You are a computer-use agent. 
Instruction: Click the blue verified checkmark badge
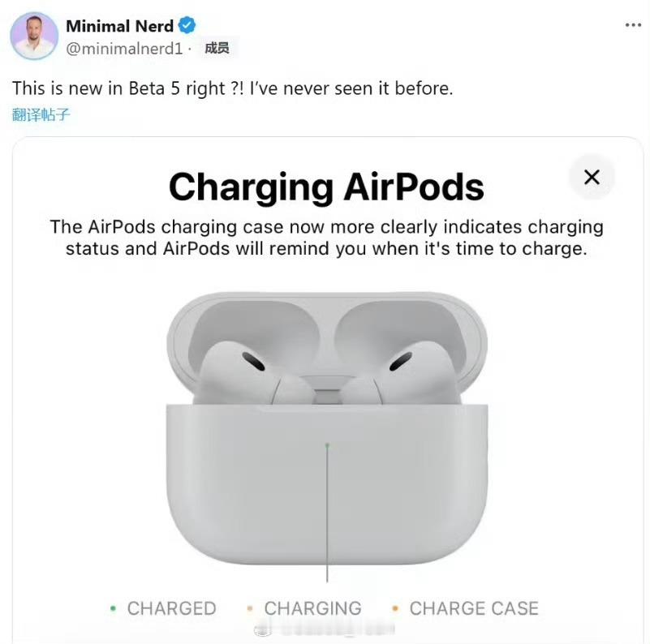click(187, 26)
